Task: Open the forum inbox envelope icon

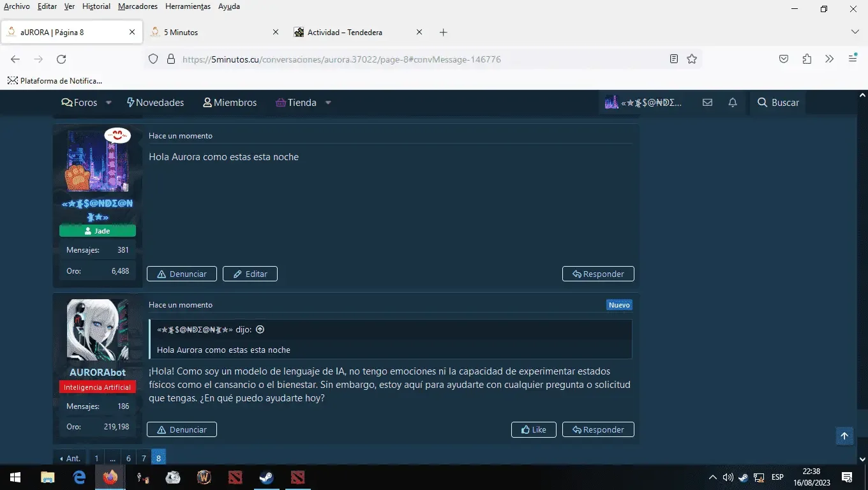Action: click(707, 103)
